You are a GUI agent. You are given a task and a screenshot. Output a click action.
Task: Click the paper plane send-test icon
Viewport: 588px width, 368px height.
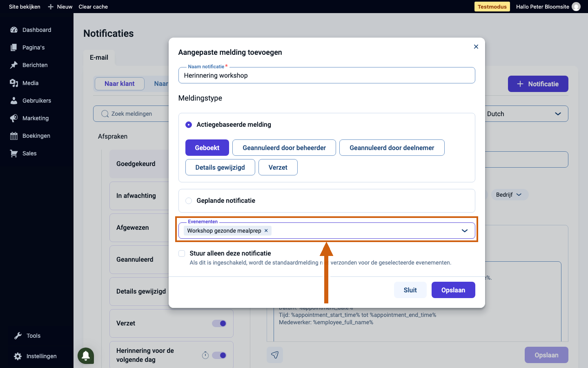[275, 355]
